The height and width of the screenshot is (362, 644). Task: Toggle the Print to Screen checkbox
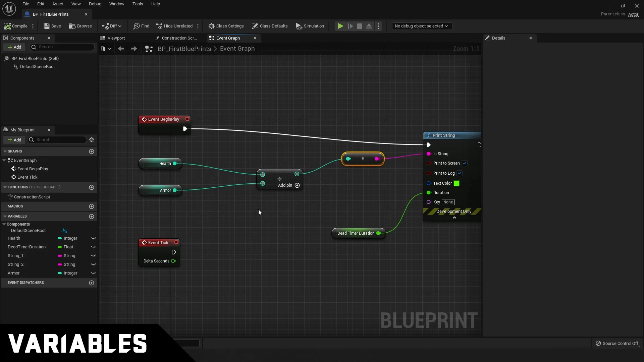(x=465, y=163)
